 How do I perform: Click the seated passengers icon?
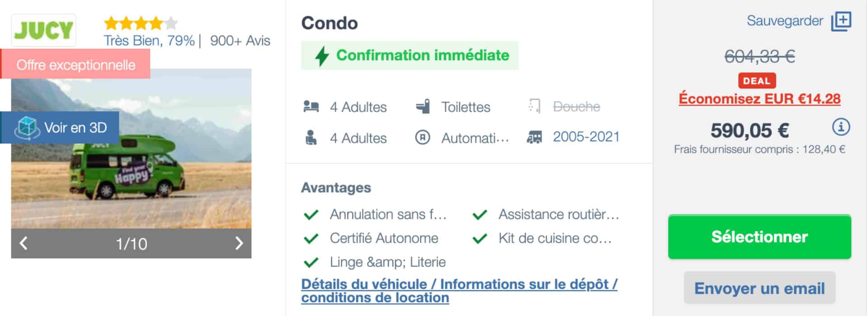click(x=311, y=138)
